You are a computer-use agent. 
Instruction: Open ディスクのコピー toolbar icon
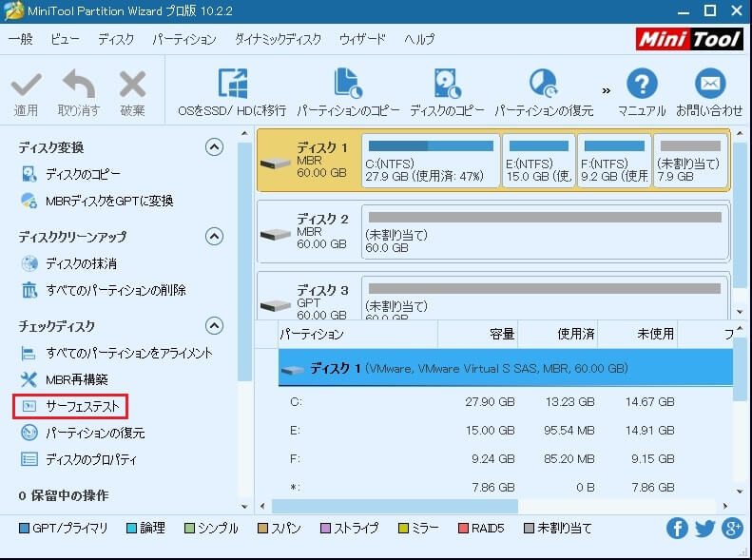(447, 84)
